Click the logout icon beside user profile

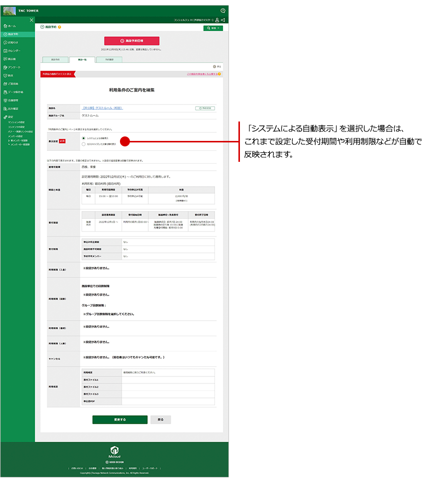tap(223, 20)
